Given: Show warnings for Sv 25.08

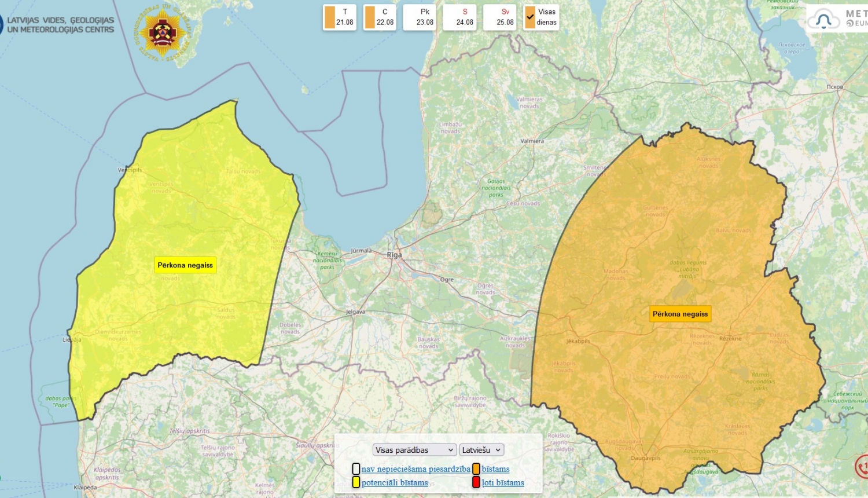Looking at the screenshot, I should pyautogui.click(x=499, y=17).
